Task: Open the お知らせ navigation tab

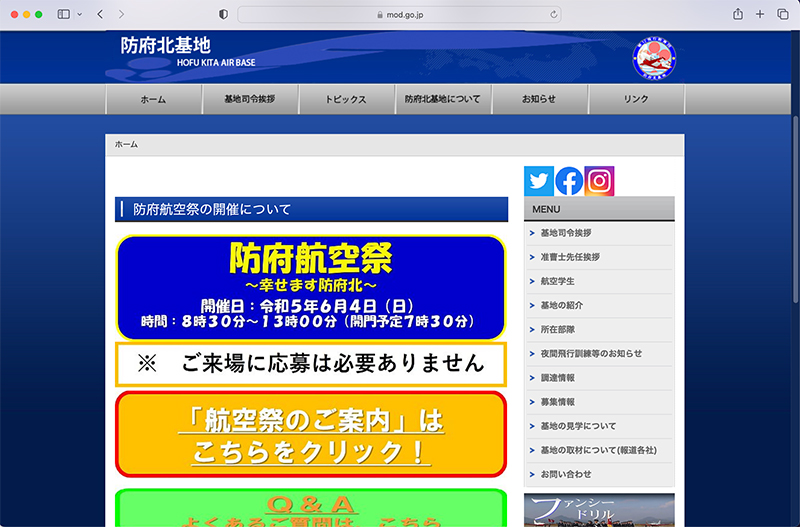Action: (x=539, y=99)
